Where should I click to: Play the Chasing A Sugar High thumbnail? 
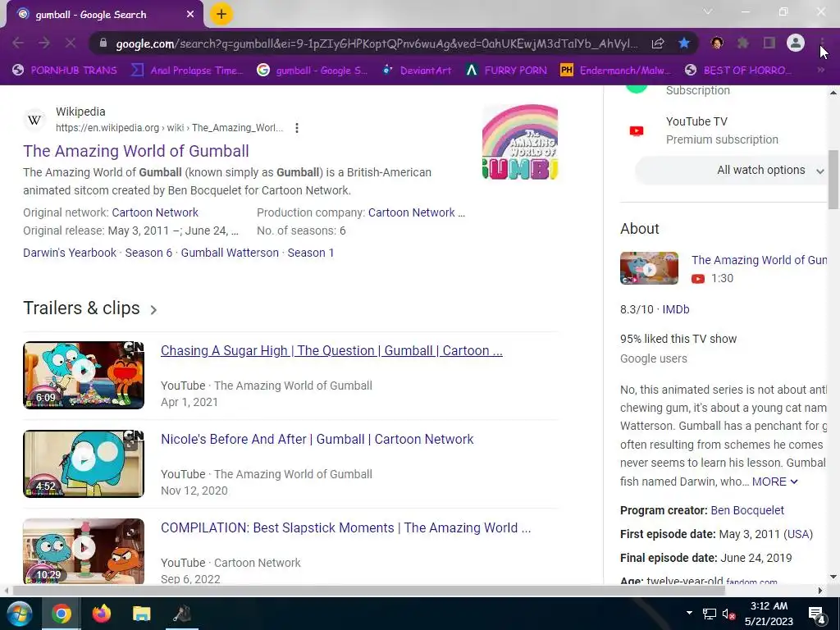pos(84,376)
